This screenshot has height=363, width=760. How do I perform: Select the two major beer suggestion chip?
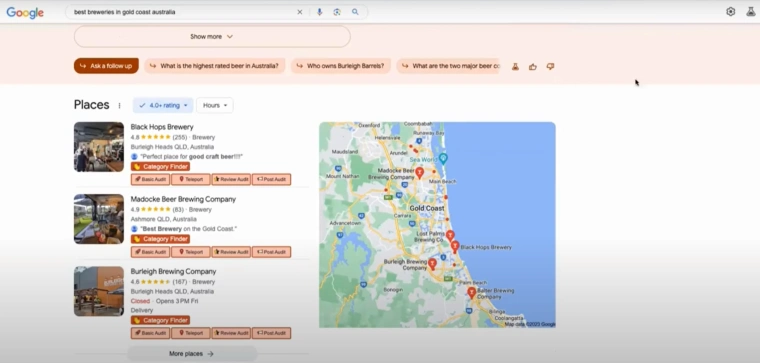click(x=448, y=66)
